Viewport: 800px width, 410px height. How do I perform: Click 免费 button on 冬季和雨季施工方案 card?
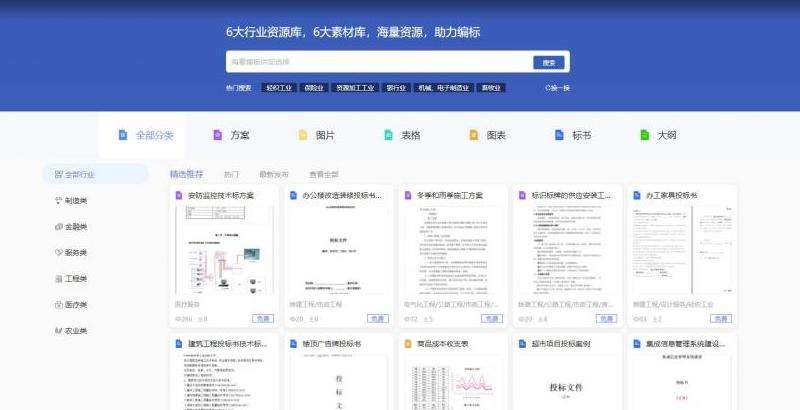(x=492, y=319)
